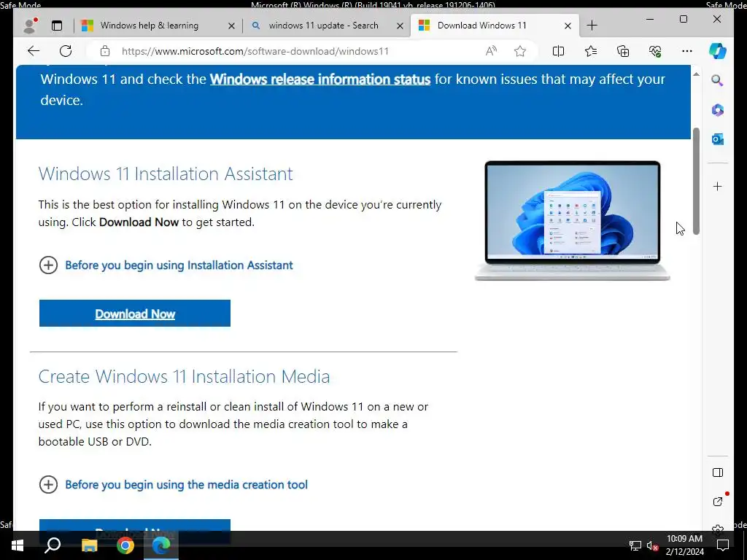Click Download Now for Installation Assistant
The height and width of the screenshot is (560, 747).
[135, 314]
